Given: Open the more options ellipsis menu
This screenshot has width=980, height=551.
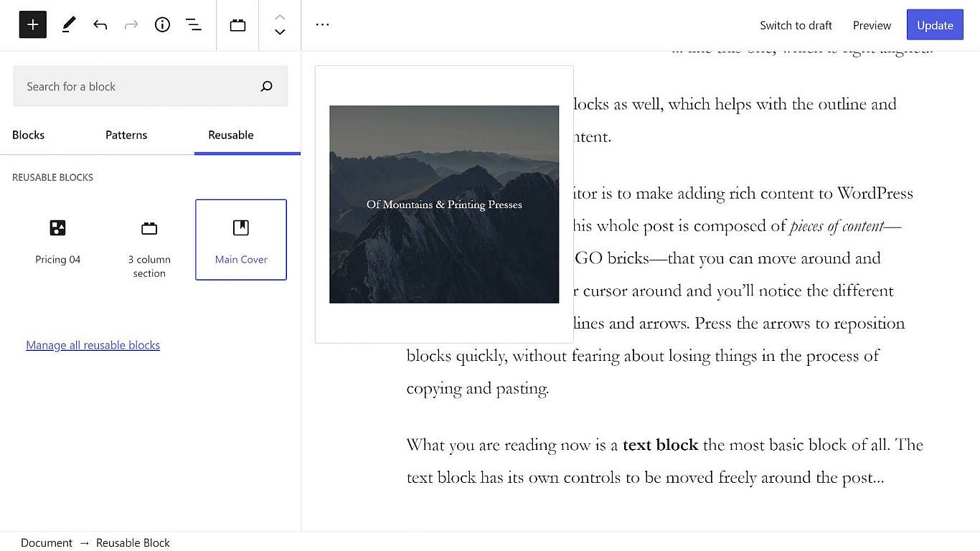Looking at the screenshot, I should [322, 24].
